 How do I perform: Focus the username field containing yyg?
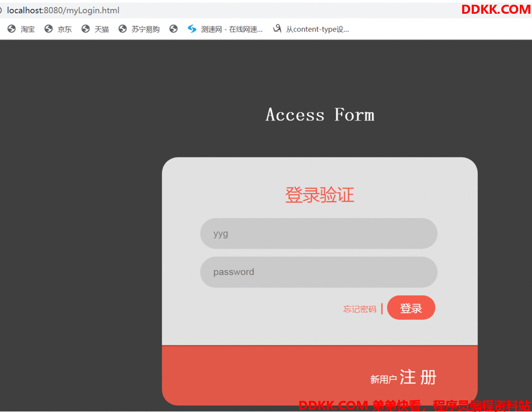coord(318,233)
